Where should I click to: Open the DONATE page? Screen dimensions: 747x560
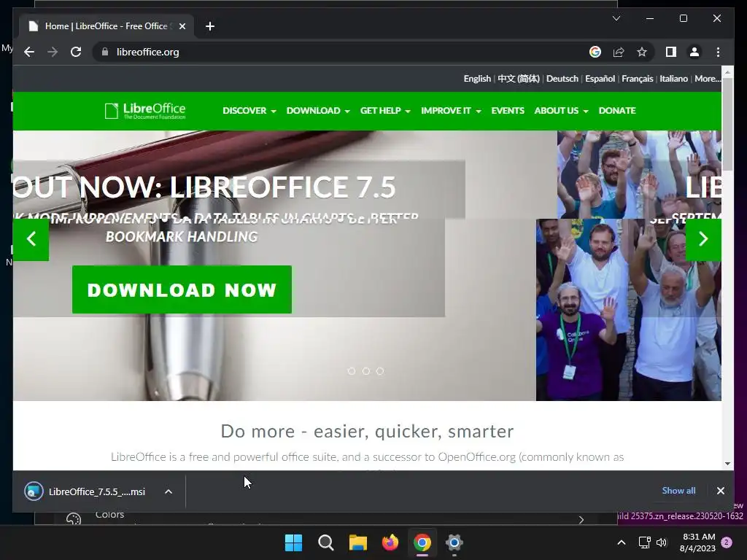coord(617,111)
